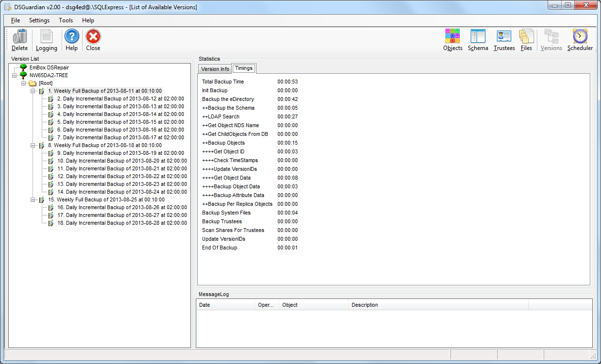Open the Tools menu

click(x=66, y=20)
